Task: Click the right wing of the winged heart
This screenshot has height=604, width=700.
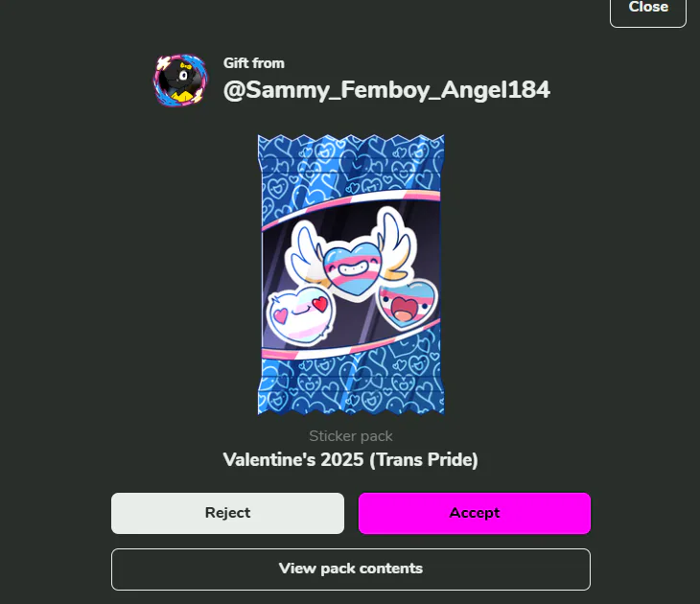Action: (393, 244)
